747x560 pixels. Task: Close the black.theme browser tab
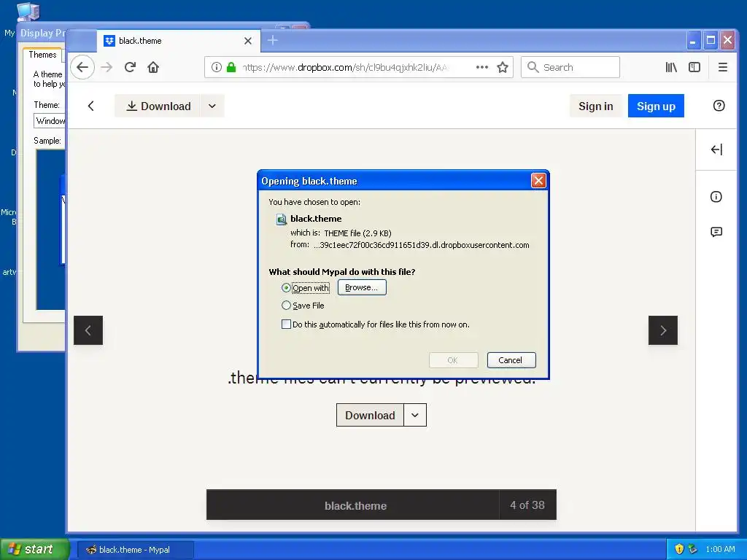click(x=248, y=41)
